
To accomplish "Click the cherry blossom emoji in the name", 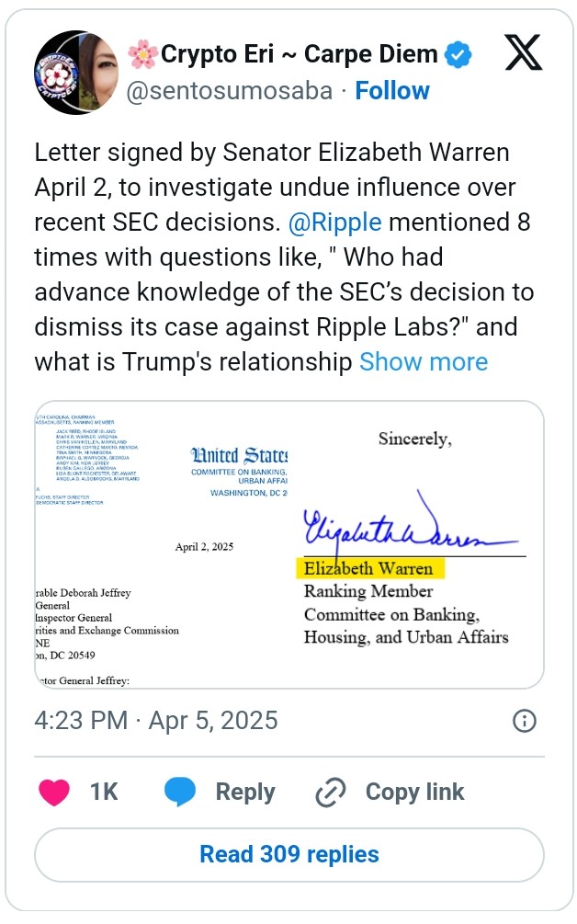I will pyautogui.click(x=141, y=55).
